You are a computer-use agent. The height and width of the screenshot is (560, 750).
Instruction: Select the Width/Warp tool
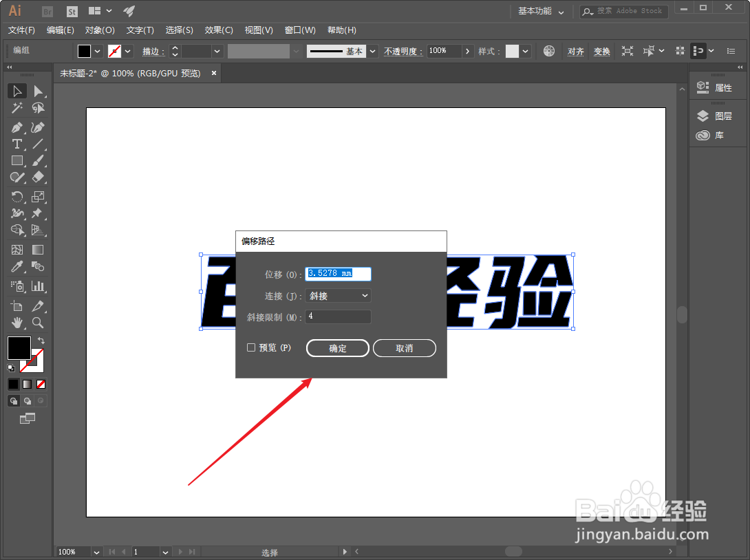(x=17, y=213)
